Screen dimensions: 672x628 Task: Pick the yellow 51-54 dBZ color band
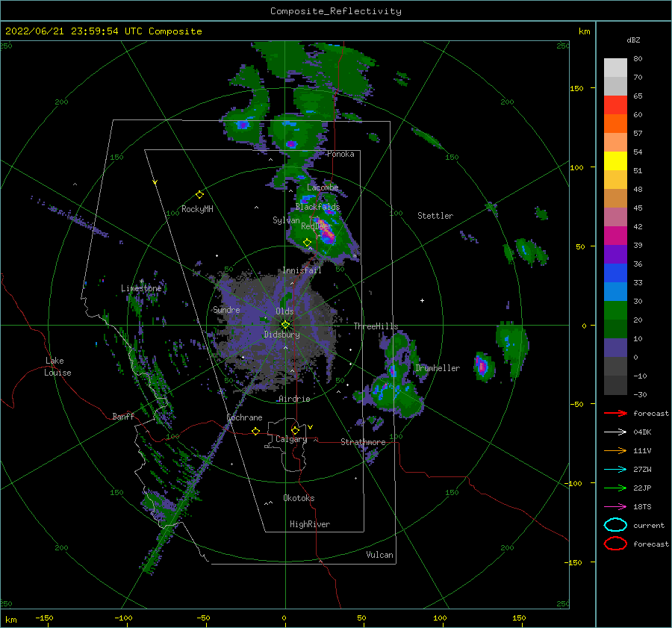615,161
